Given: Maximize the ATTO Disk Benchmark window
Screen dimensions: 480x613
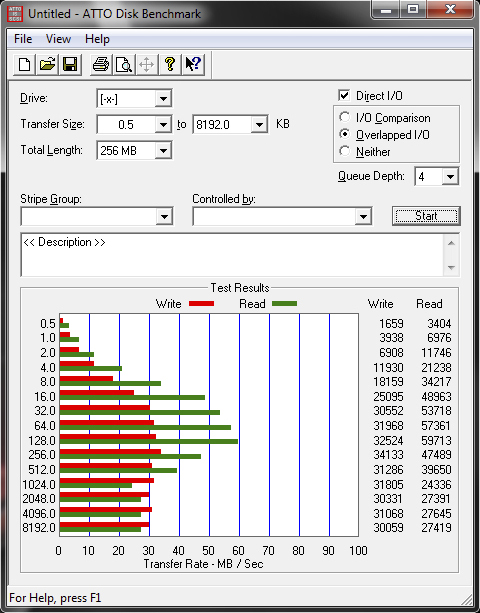Looking at the screenshot, I should click(413, 9).
